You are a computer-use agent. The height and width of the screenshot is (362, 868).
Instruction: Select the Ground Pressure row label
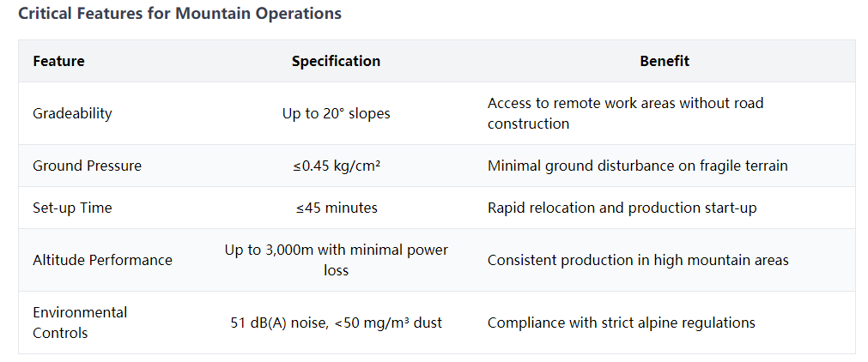tap(87, 166)
